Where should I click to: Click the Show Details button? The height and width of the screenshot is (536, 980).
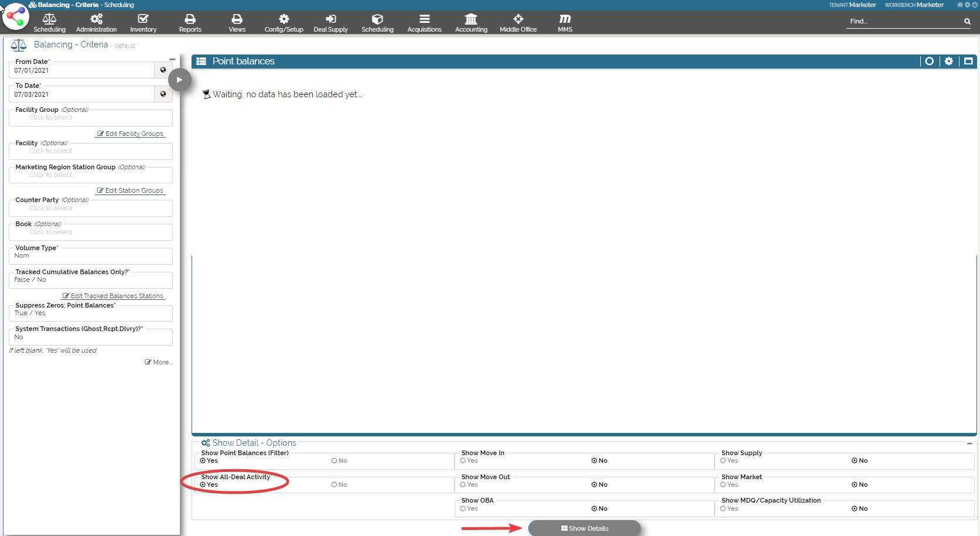coord(584,528)
